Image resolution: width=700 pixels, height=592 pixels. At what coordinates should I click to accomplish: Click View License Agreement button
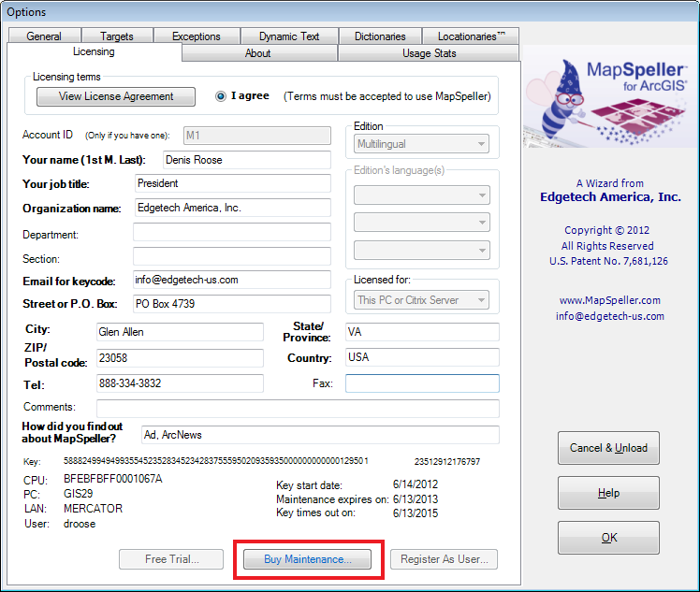(116, 96)
